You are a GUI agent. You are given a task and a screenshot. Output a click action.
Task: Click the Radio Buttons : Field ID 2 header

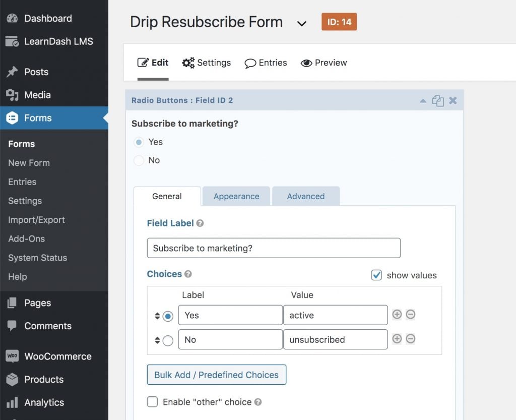click(182, 100)
